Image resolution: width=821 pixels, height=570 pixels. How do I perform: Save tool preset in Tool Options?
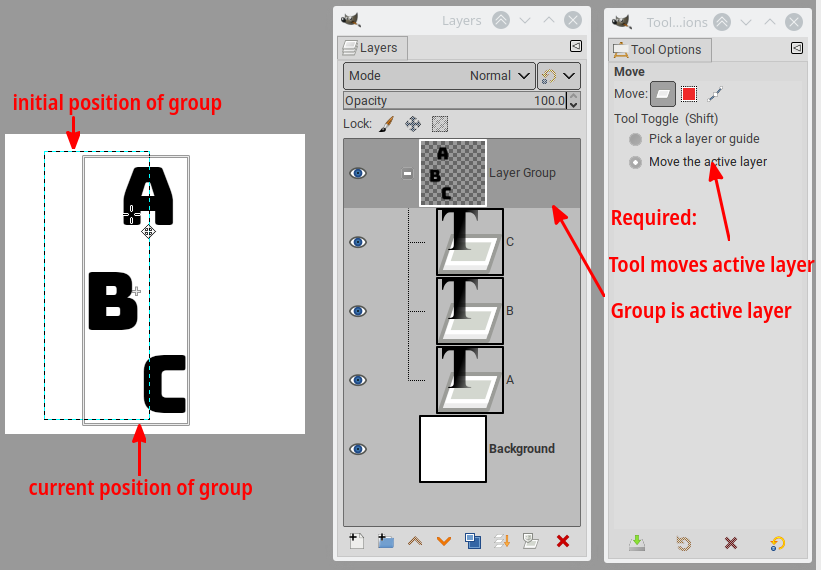click(x=637, y=543)
